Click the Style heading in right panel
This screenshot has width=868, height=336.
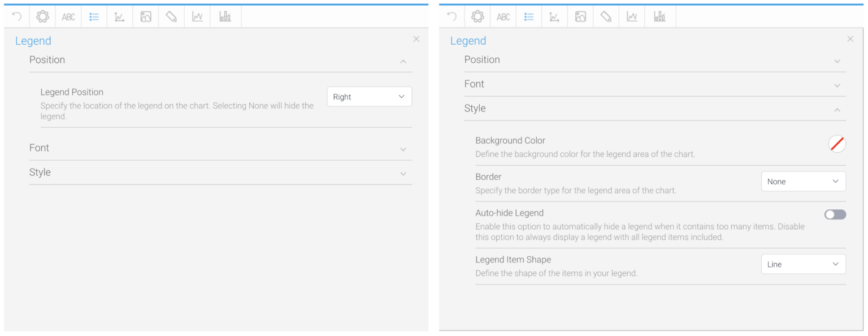click(475, 108)
